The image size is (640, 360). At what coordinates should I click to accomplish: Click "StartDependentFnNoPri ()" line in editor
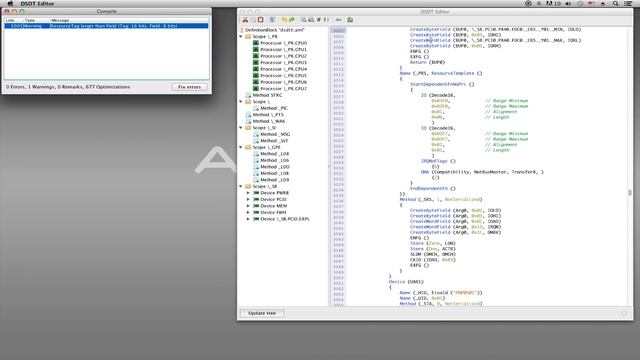tap(442, 84)
